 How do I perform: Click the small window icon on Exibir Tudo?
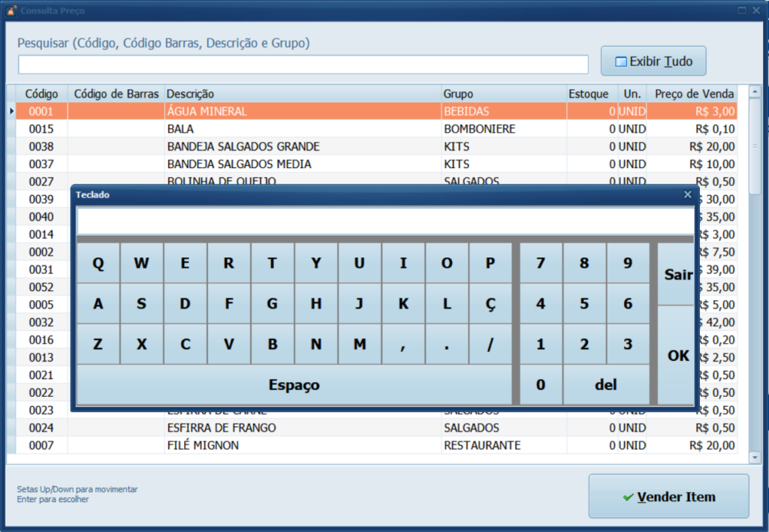pos(620,60)
